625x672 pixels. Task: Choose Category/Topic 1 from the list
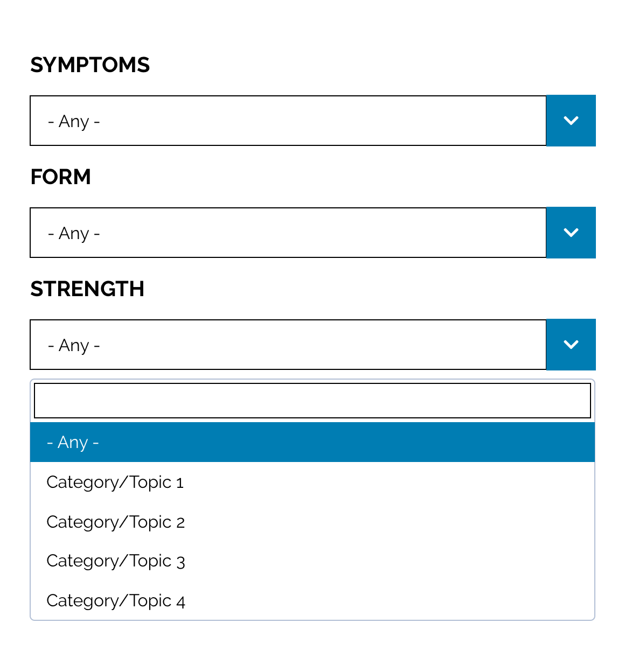[x=313, y=482]
